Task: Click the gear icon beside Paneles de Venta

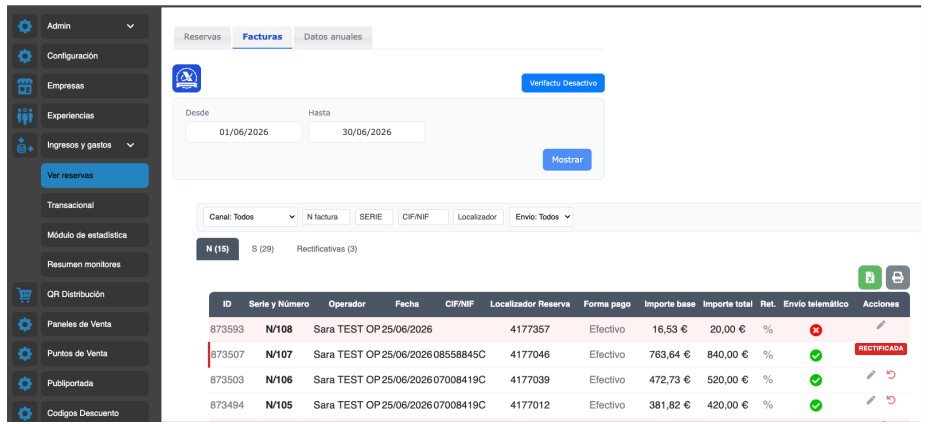Action: pos(24,324)
